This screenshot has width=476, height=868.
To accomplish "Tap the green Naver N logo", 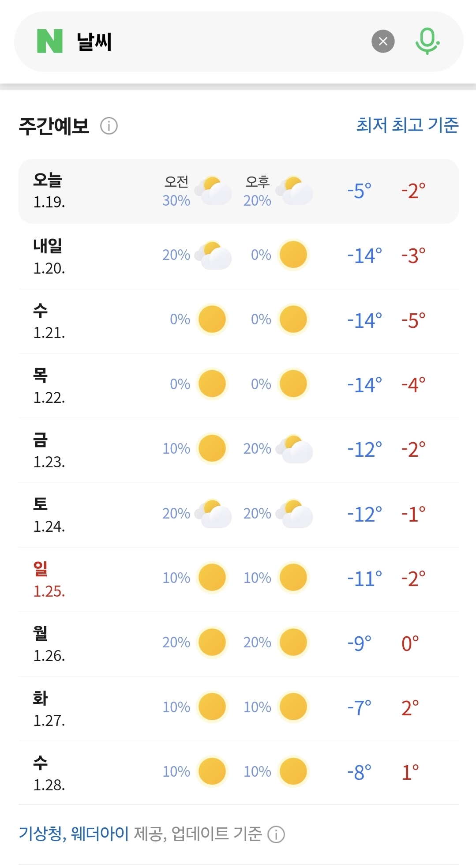I will [49, 41].
